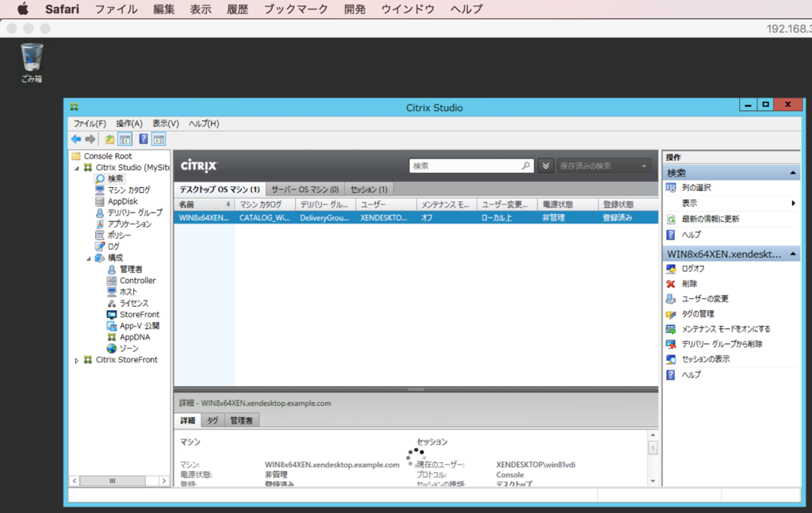812x513 pixels.
Task: Click 最新の情報に更新 action
Action: pyautogui.click(x=710, y=219)
